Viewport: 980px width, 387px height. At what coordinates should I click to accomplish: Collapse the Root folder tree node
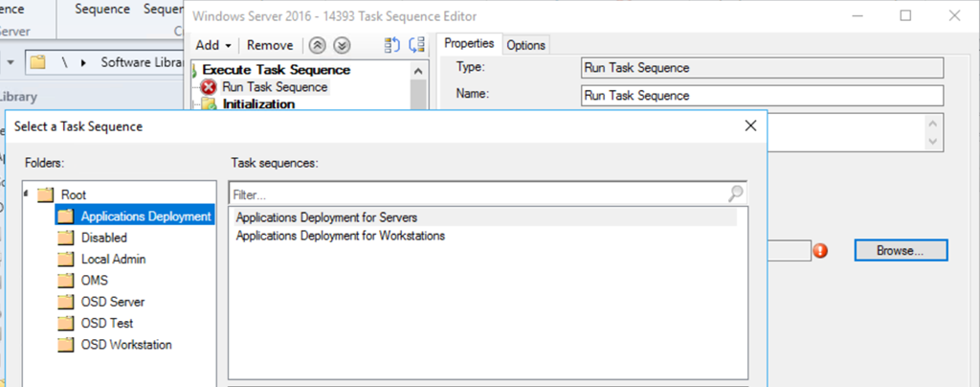[x=26, y=194]
